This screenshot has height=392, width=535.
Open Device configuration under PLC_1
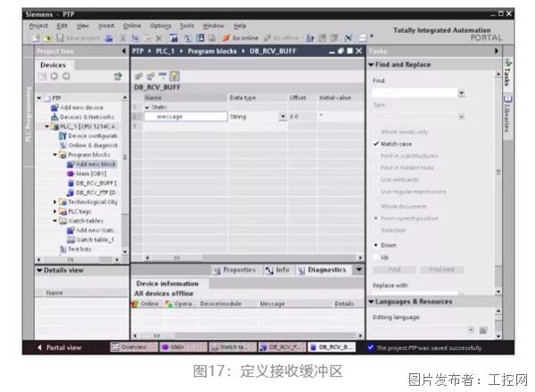[95, 135]
